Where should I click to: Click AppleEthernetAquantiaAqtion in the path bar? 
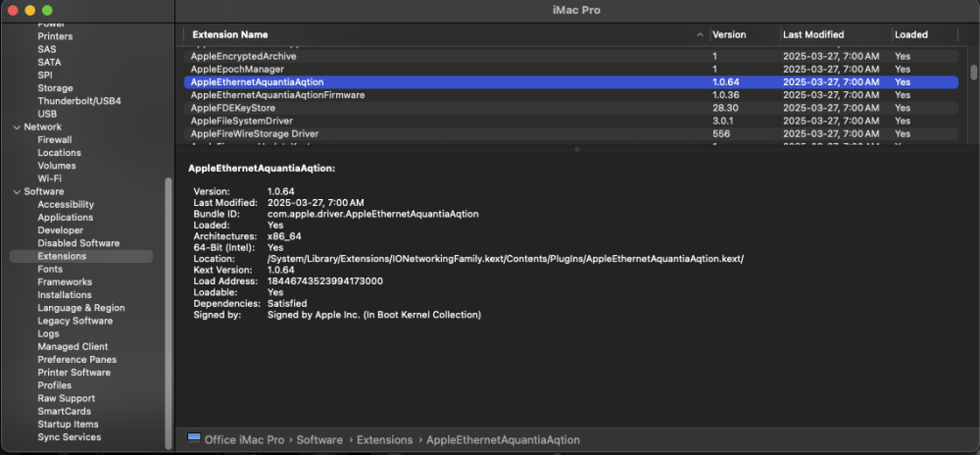coord(503,440)
